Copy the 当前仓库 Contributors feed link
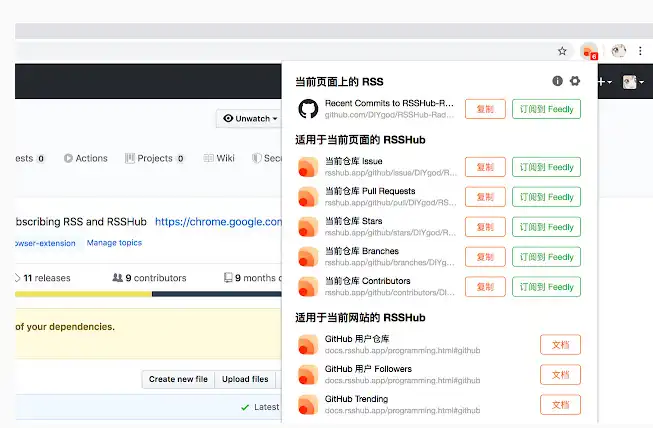 485,287
